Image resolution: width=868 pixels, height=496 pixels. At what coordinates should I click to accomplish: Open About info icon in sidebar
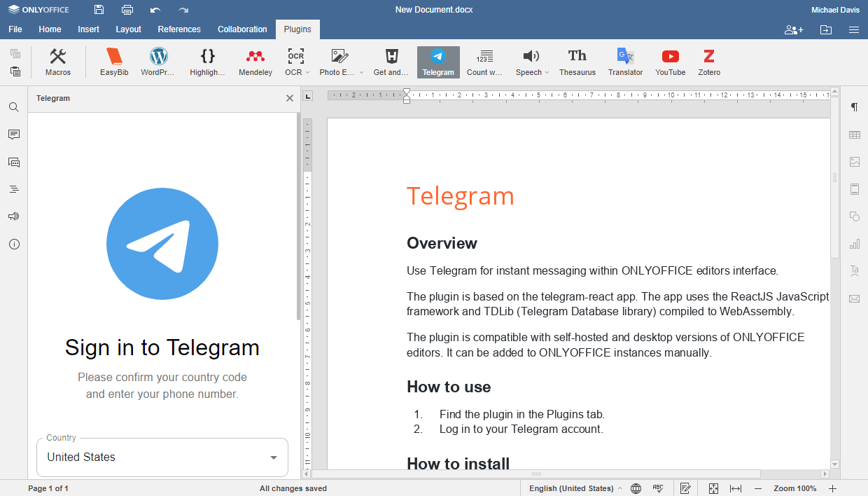tap(14, 244)
